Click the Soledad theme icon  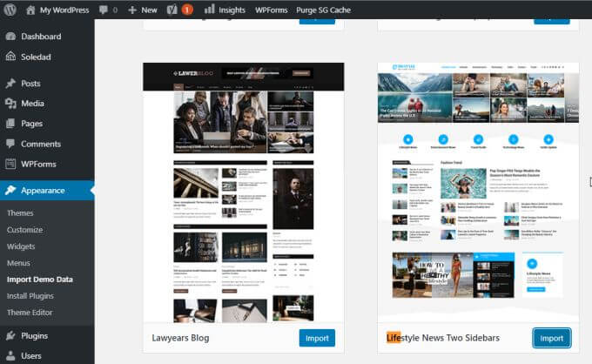pyautogui.click(x=10, y=57)
